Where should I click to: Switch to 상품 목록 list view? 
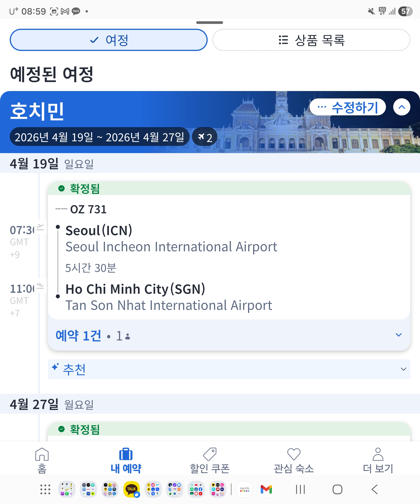[x=311, y=40]
